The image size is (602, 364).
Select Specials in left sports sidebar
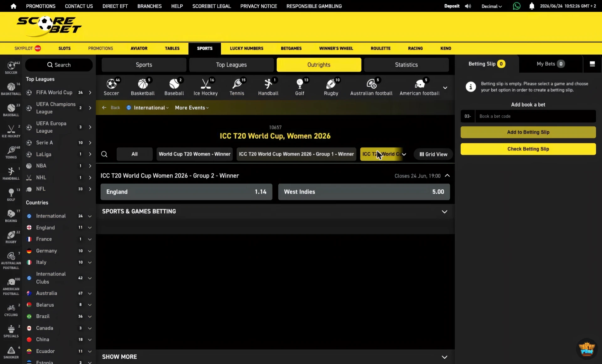click(x=11, y=331)
